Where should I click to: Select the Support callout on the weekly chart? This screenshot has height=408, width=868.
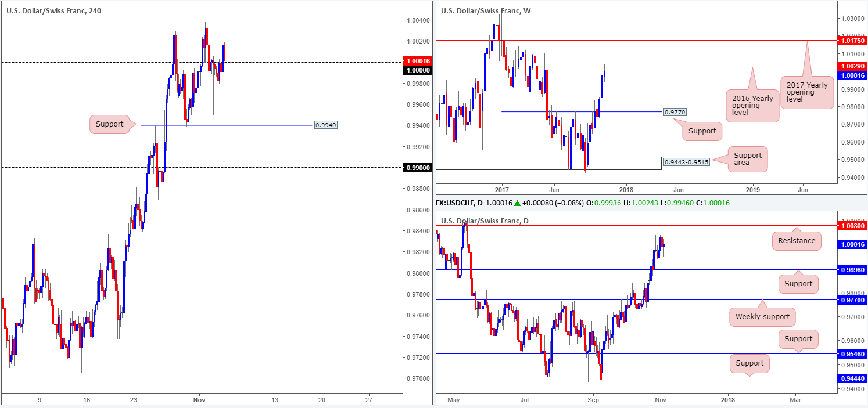click(702, 131)
